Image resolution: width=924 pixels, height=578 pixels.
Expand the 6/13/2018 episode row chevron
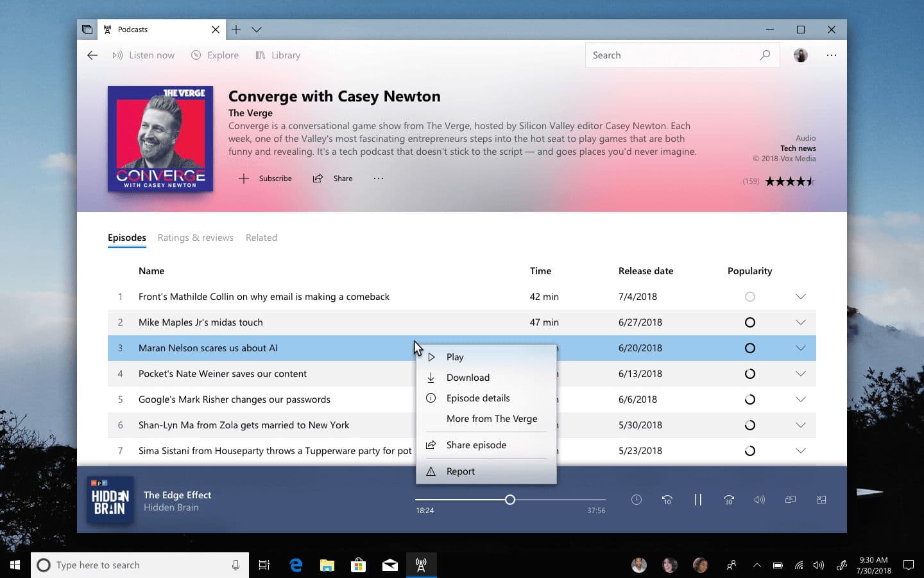click(801, 374)
